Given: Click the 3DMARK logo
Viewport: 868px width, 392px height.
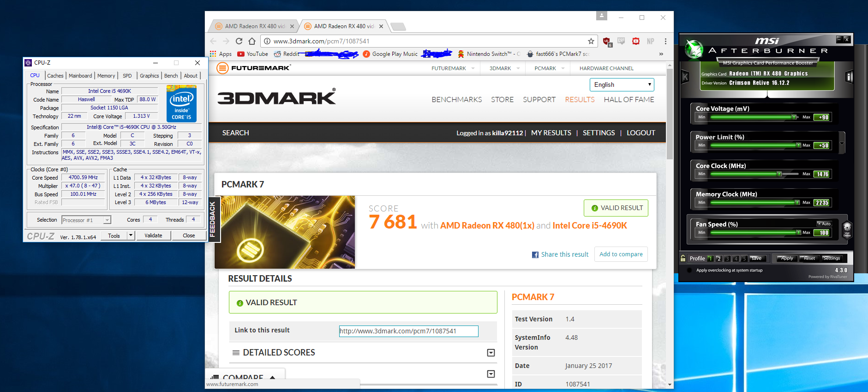Looking at the screenshot, I should 276,96.
